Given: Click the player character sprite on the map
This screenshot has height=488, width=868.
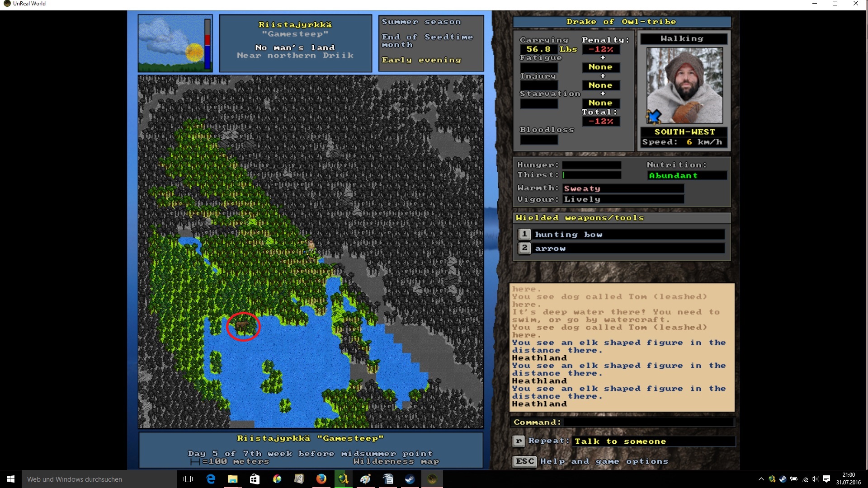Looking at the screenshot, I should tap(311, 245).
